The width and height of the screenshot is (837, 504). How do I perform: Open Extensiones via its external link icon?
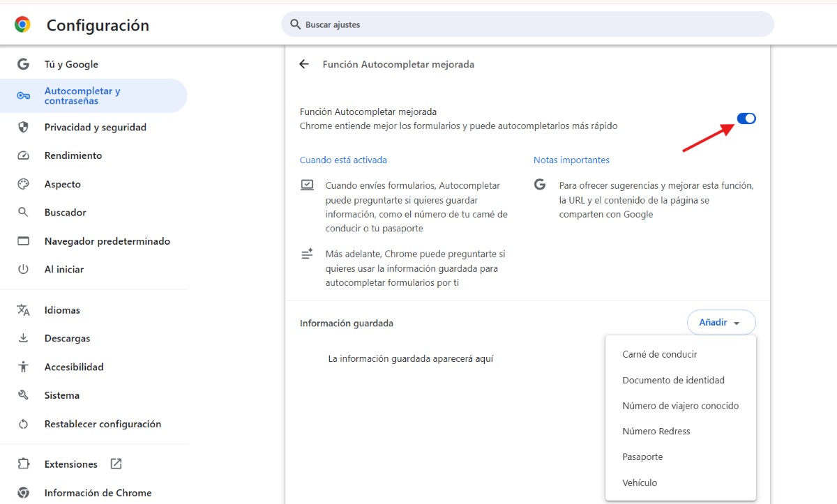(116, 463)
